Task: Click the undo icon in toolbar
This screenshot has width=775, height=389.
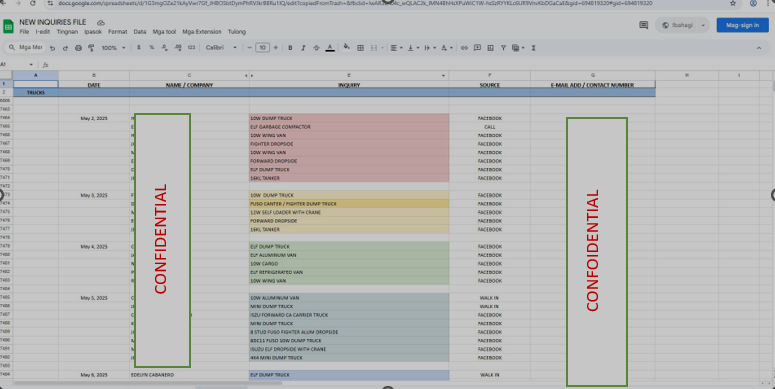Action: point(52,48)
